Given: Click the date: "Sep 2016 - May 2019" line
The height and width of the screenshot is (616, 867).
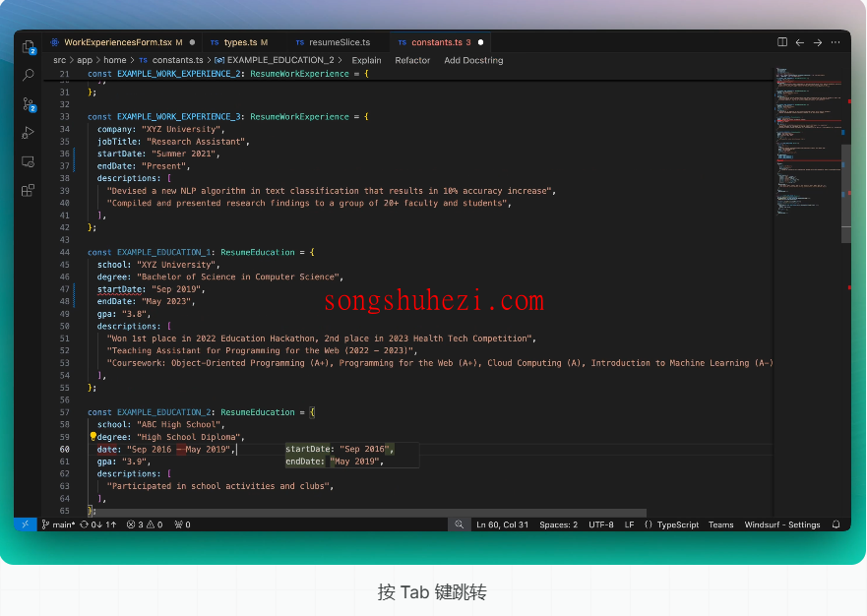Looking at the screenshot, I should [166, 449].
